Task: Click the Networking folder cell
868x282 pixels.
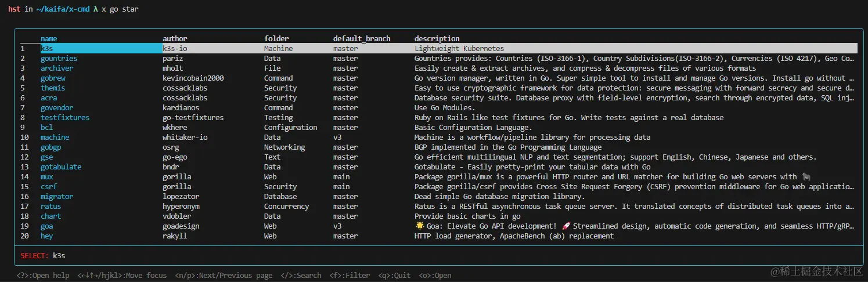Action: point(284,147)
